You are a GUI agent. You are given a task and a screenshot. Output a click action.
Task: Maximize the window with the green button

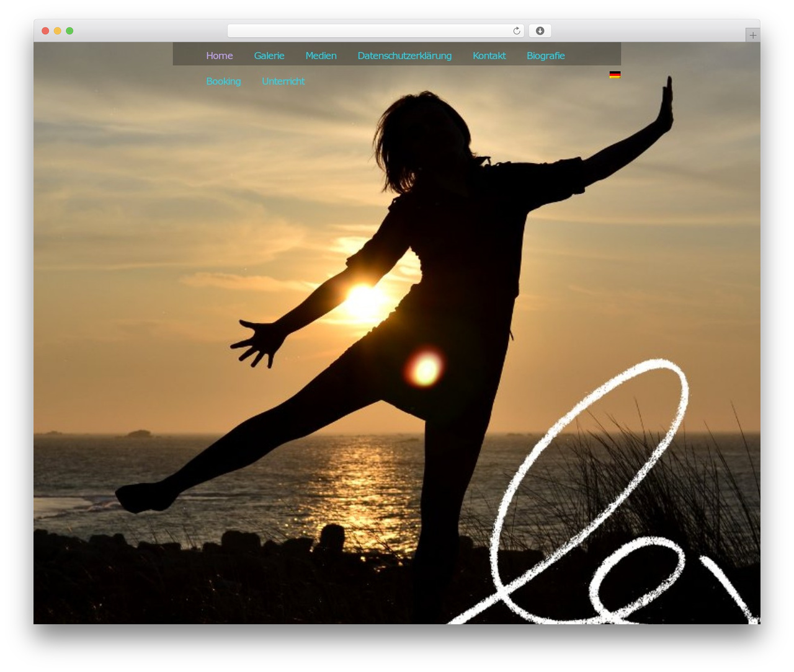[x=69, y=31]
